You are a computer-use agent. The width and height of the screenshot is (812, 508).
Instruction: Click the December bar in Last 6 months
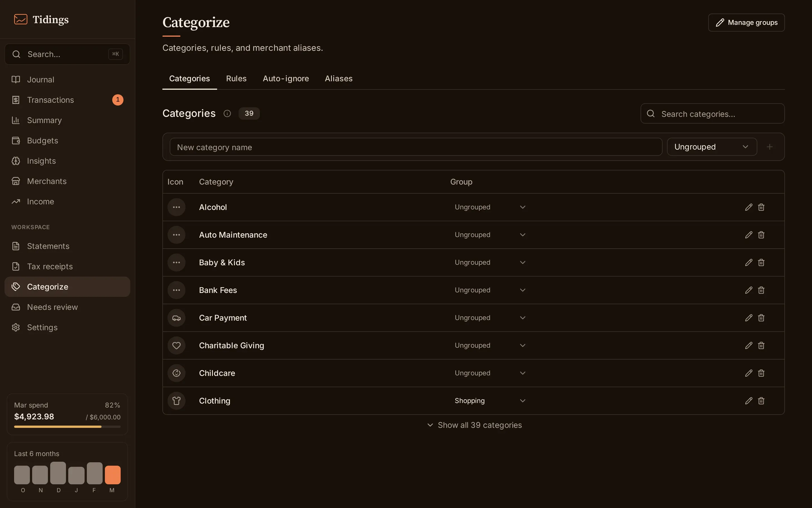58,473
